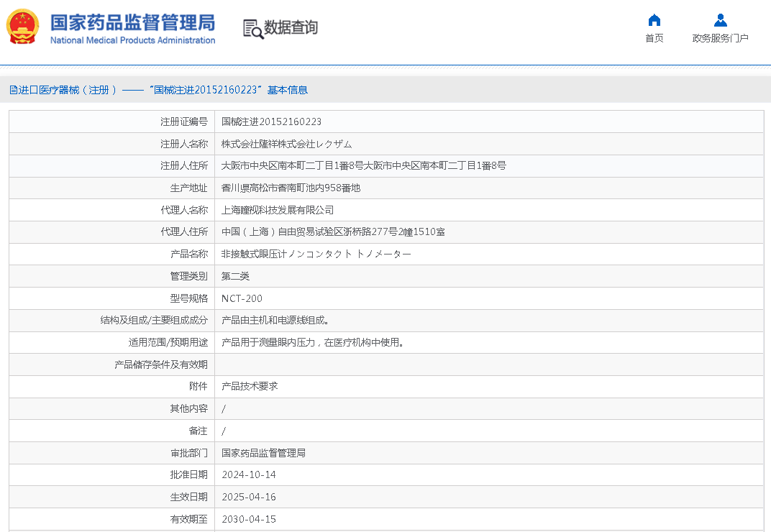Viewport: 771px width, 532px height.
Task: Select agent address 浙桥路277号2幢1510室 value
Action: pos(334,231)
